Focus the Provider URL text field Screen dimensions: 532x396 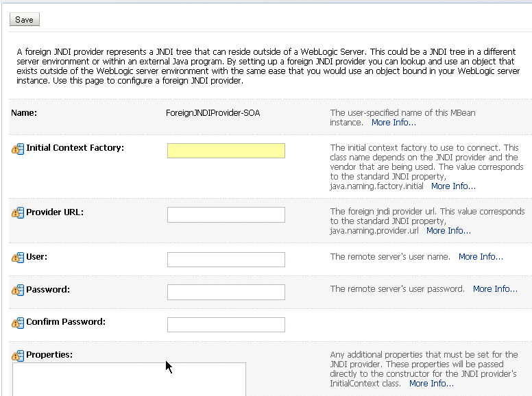pyautogui.click(x=226, y=214)
